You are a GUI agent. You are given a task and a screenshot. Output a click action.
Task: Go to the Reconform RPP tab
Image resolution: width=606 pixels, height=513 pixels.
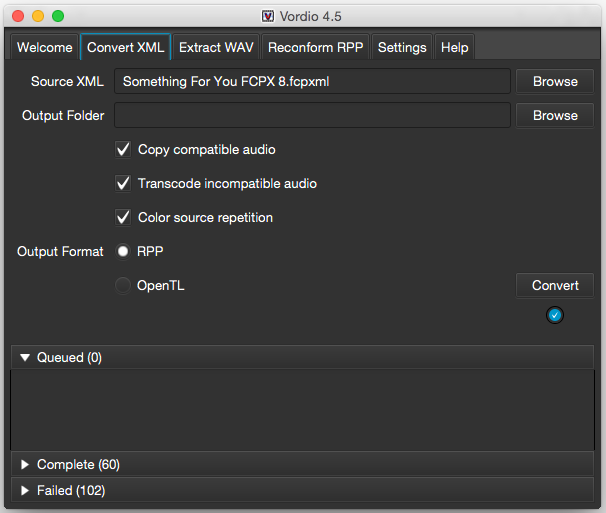(315, 47)
